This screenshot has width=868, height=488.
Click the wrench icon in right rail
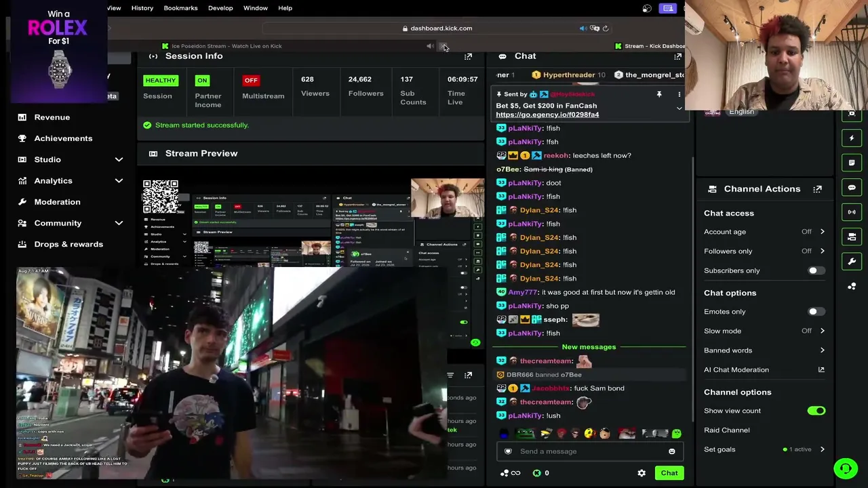852,262
